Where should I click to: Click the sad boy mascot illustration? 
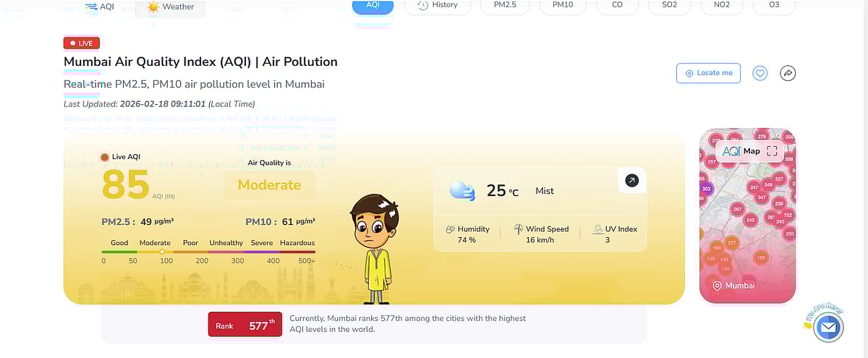[375, 249]
